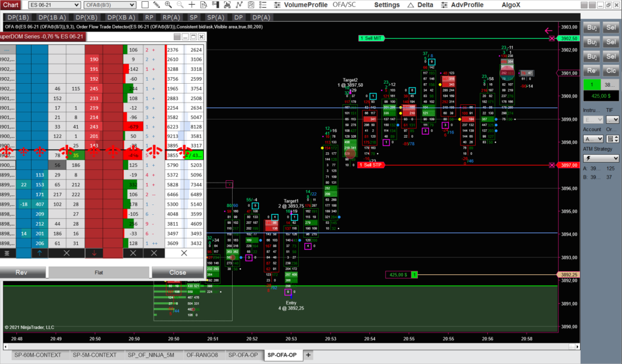Toggle the RP chart button
This screenshot has height=364, width=622.
(149, 18)
